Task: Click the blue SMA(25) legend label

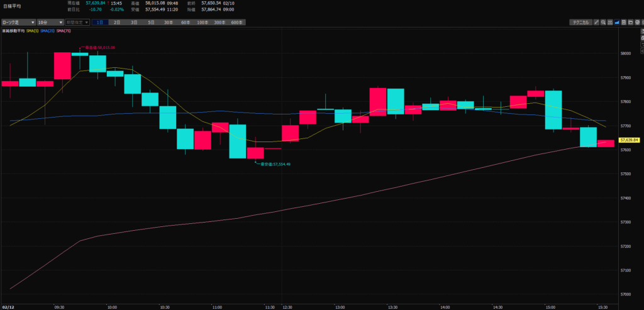Action: tap(48, 30)
